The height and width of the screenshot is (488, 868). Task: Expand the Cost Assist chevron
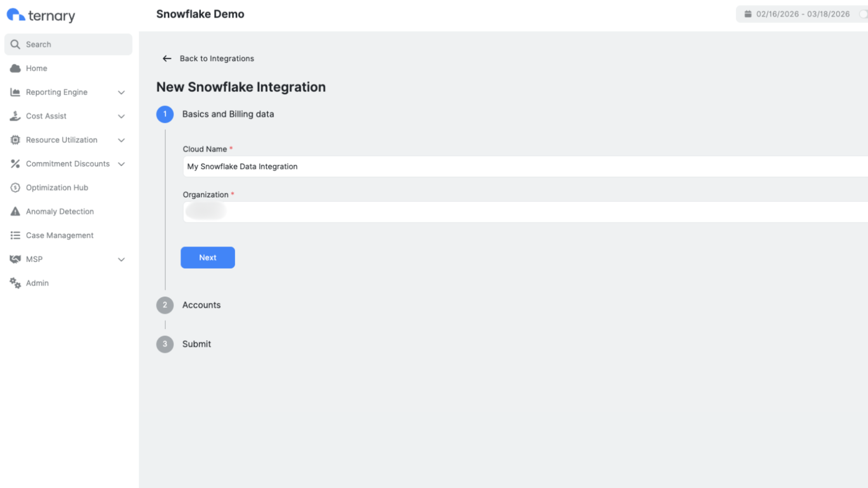click(121, 116)
